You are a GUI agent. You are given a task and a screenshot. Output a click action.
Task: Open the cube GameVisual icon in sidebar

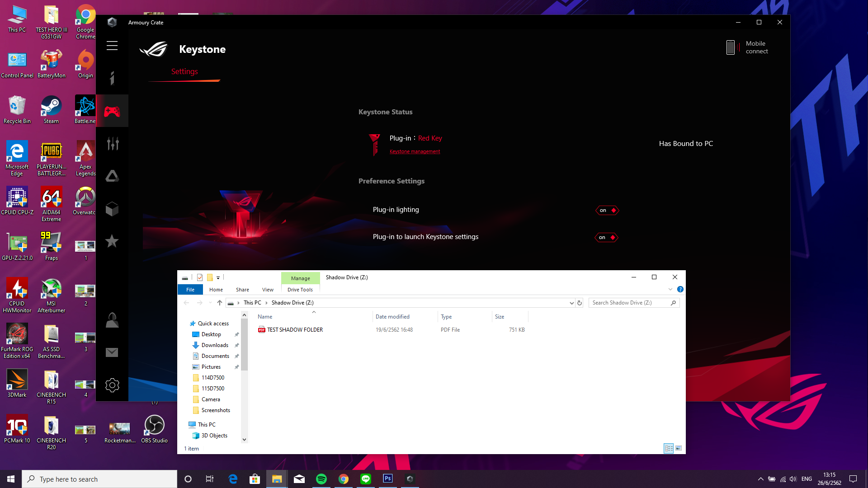(112, 209)
